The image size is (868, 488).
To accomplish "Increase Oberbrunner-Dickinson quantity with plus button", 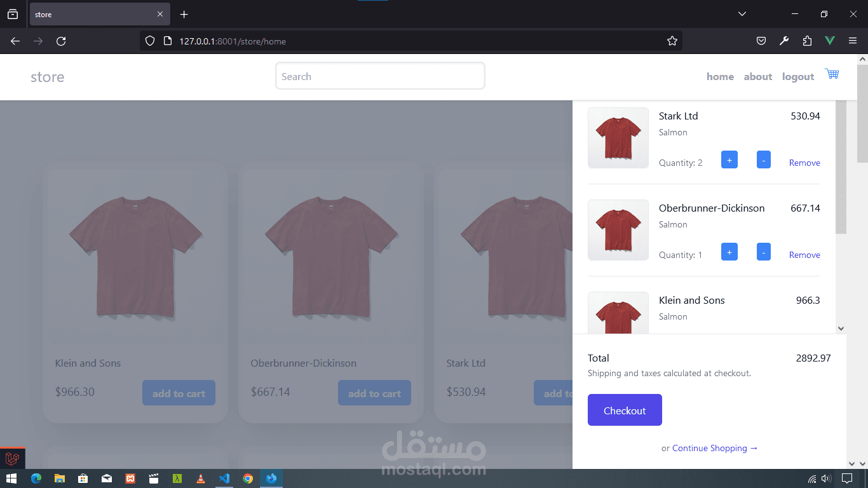I will coord(729,252).
